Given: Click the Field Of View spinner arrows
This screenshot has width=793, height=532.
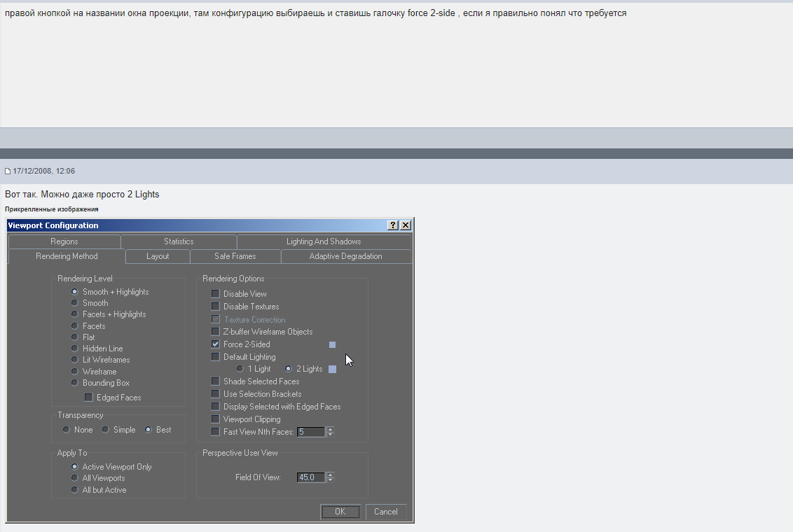Looking at the screenshot, I should 331,477.
